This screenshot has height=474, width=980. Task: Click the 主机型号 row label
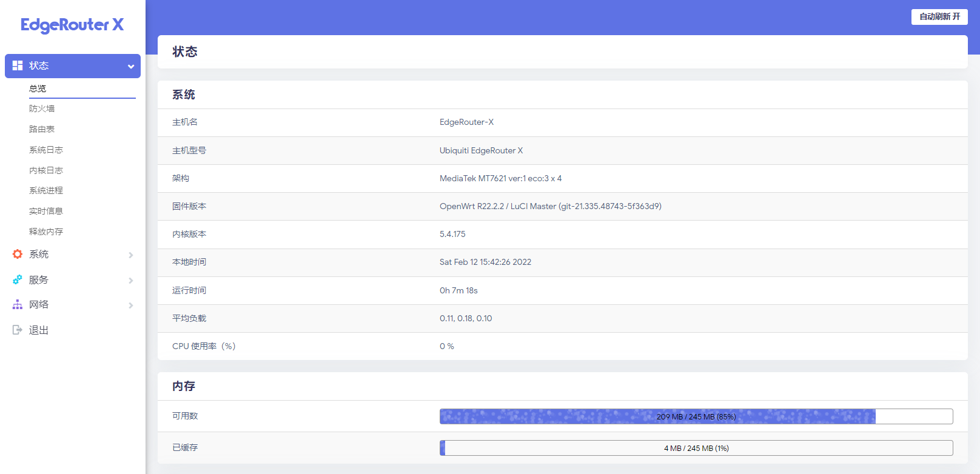click(x=189, y=150)
